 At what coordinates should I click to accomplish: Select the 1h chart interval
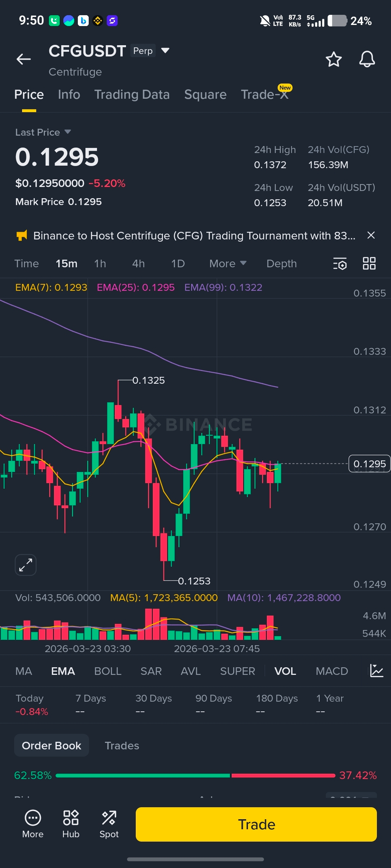click(x=100, y=264)
